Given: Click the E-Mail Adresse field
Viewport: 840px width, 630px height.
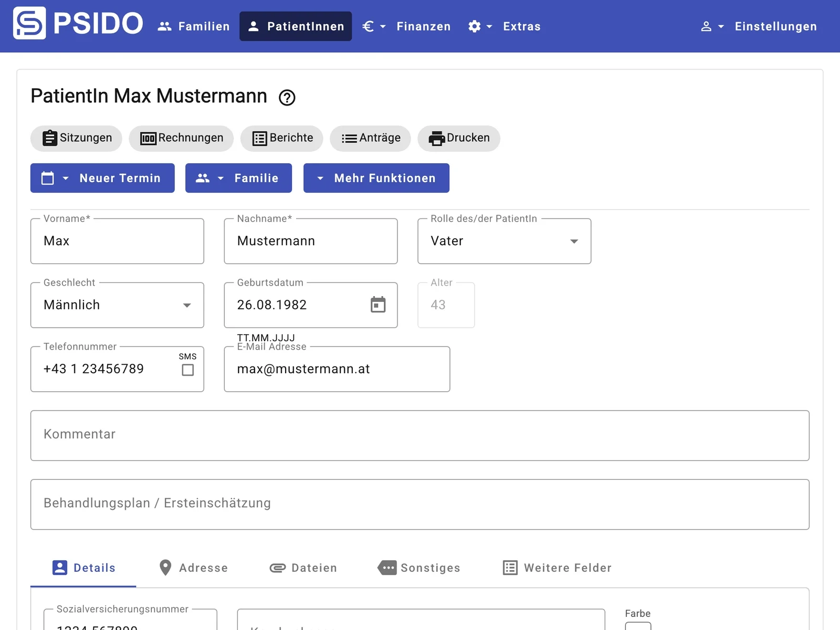Looking at the screenshot, I should point(337,369).
